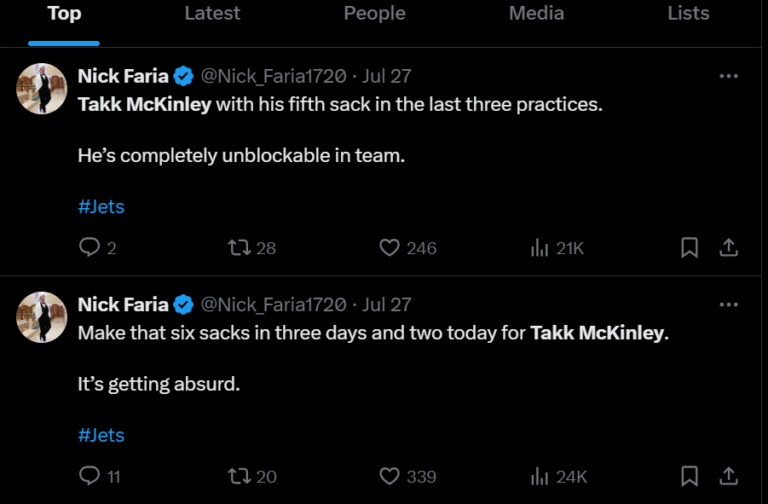
Task: Open more options on second tweet
Action: coord(729,304)
